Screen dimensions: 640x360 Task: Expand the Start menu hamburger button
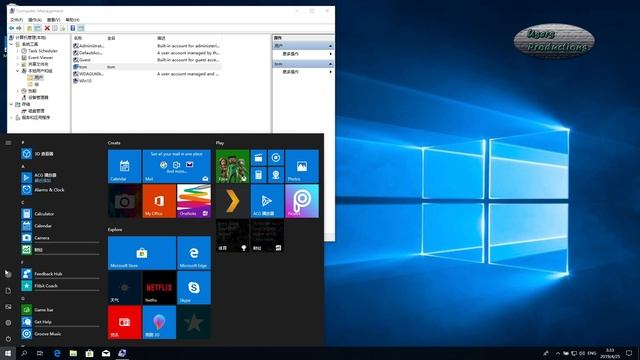(x=8, y=143)
